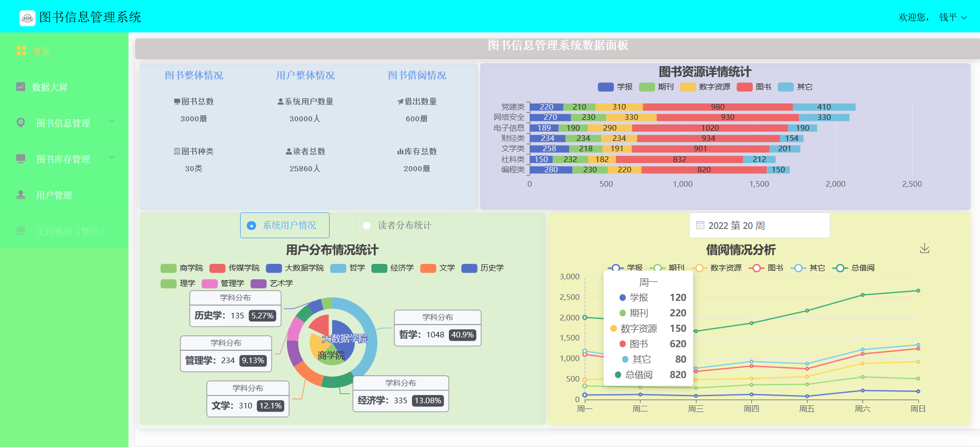980x447 pixels.
Task: Click the 哲学 1048 label box
Action: click(438, 328)
